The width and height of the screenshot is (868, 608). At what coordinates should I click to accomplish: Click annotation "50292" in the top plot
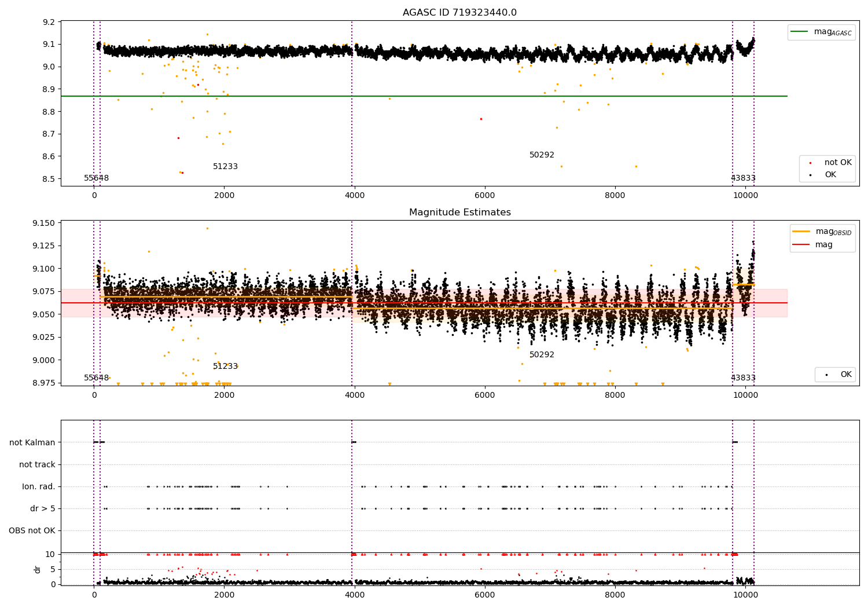coord(542,155)
